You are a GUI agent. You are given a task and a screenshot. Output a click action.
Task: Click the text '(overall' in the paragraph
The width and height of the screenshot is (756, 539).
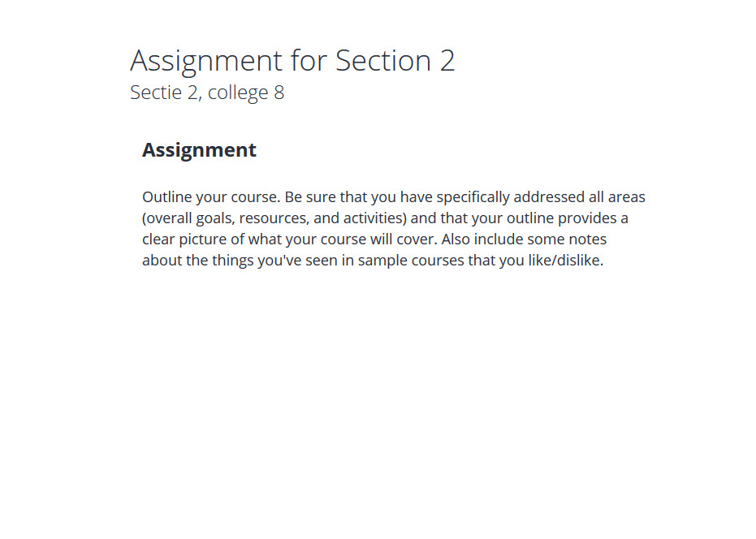point(166,218)
